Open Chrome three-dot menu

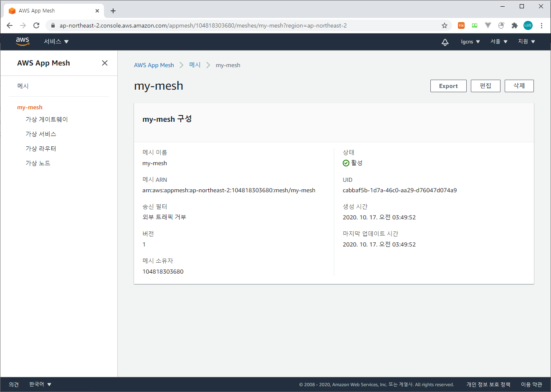pos(541,25)
